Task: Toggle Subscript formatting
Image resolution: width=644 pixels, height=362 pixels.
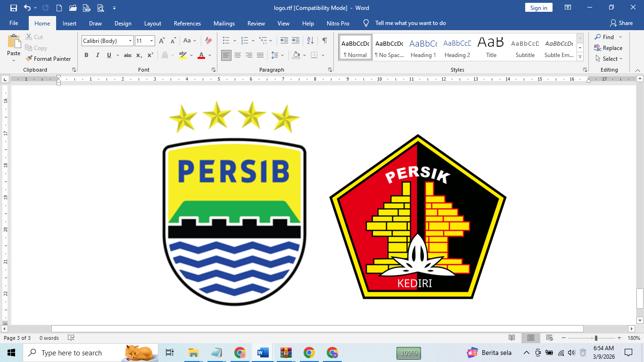Action: (x=139, y=55)
